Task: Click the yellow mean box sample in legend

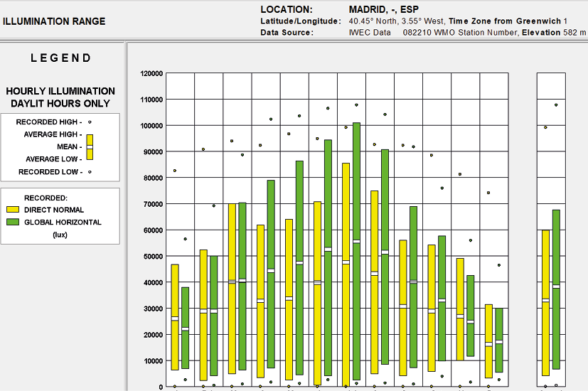Action: click(x=90, y=146)
